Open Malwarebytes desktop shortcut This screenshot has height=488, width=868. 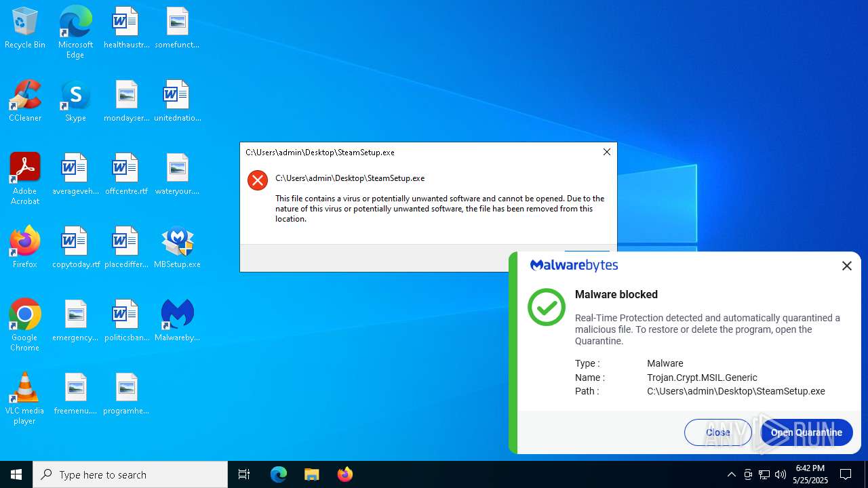177,321
